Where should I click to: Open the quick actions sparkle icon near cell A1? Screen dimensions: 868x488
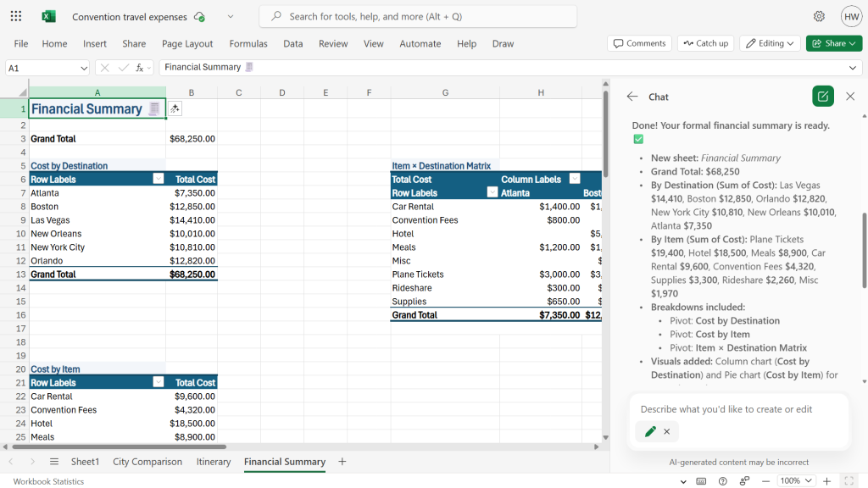(175, 108)
